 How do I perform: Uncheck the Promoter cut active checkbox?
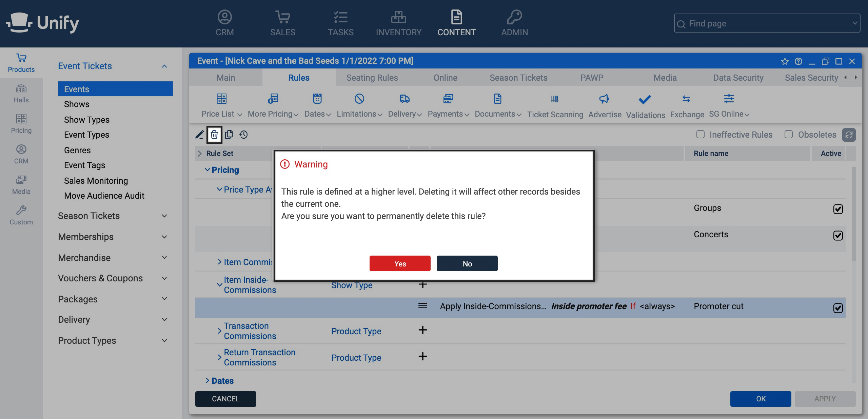[x=837, y=308]
